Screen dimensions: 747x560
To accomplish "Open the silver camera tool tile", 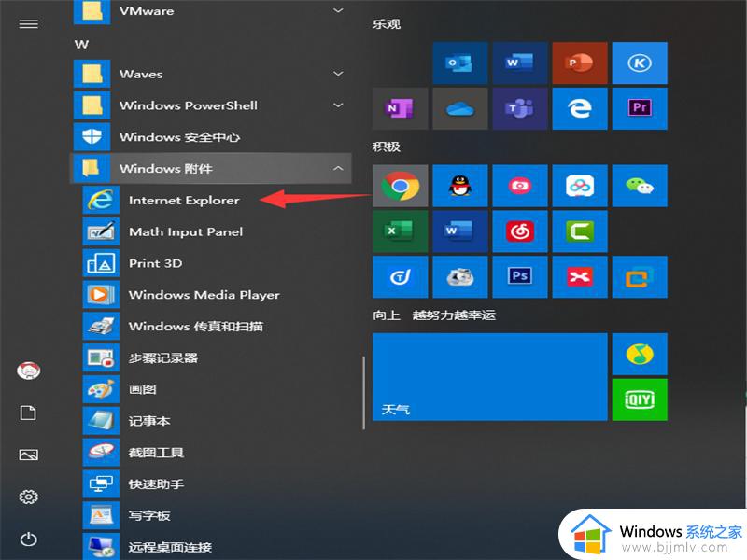I will 459,276.
